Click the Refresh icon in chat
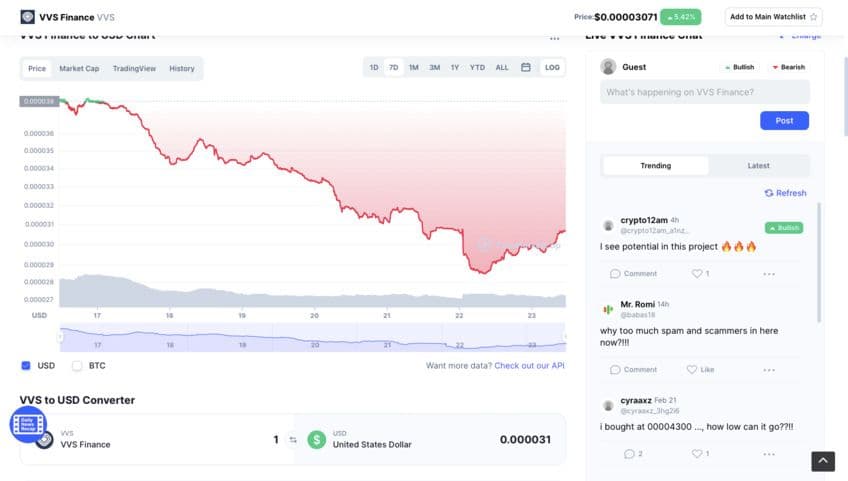Viewport: 848px width, 481px height. (768, 193)
